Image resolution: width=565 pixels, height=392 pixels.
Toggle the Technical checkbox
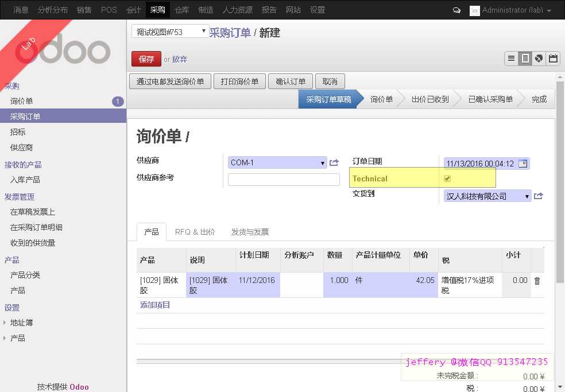tap(447, 178)
